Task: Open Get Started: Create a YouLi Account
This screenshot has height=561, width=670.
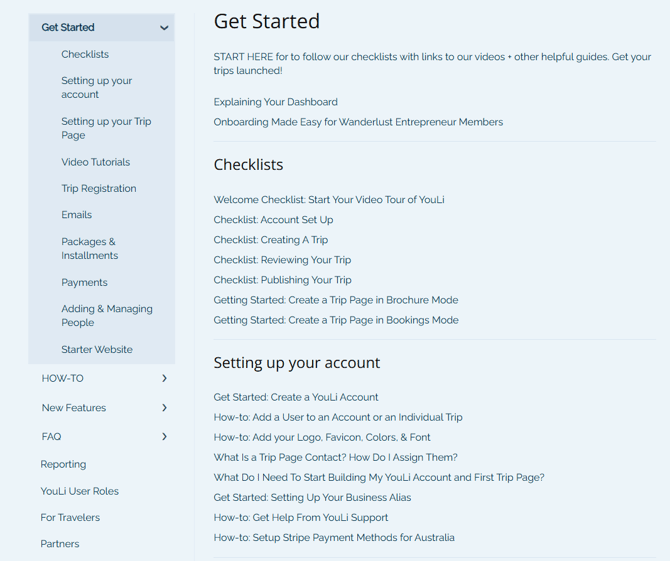Action: coord(296,397)
